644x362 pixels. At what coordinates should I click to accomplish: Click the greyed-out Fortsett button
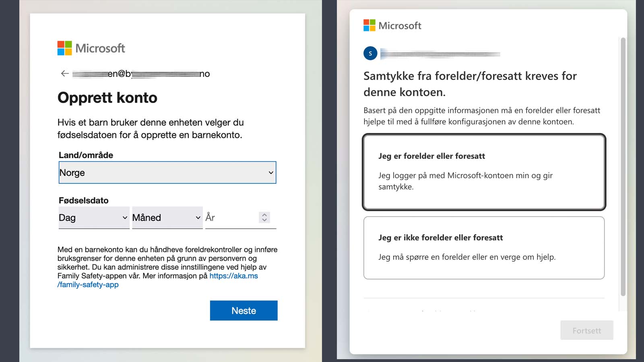coord(587,330)
